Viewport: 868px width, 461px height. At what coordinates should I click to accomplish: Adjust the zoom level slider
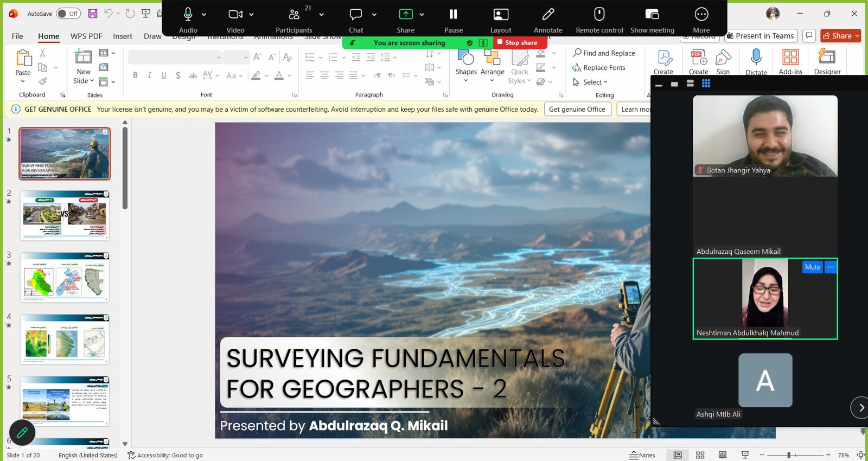coord(789,455)
